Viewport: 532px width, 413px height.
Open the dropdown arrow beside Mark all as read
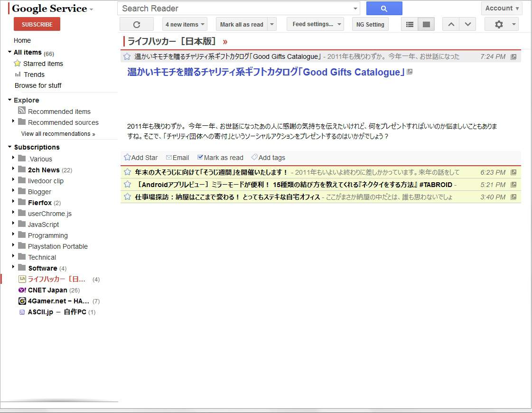click(x=272, y=24)
